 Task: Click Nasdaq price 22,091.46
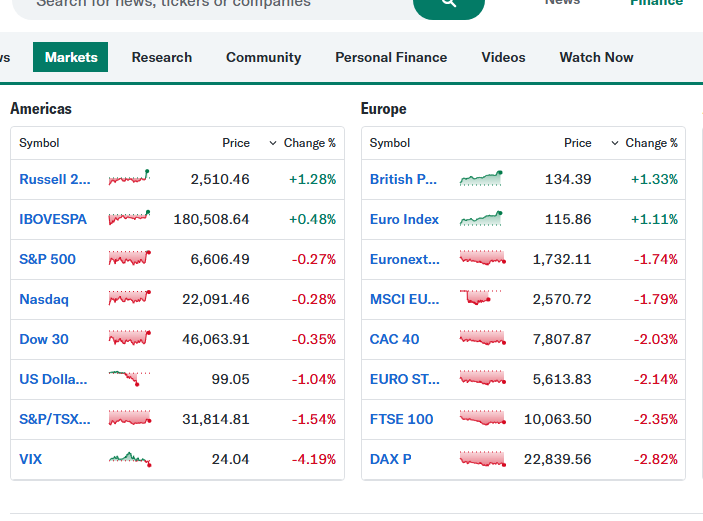pyautogui.click(x=216, y=299)
